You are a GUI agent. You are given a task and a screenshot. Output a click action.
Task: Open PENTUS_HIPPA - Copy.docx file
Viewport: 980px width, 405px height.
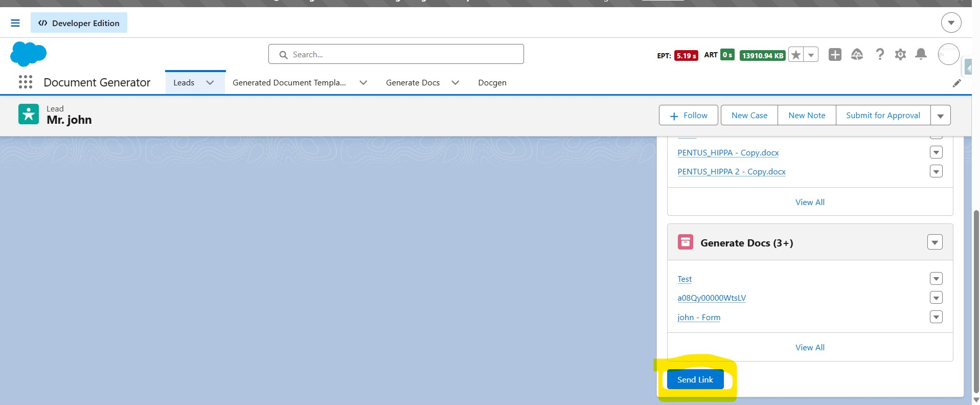728,152
